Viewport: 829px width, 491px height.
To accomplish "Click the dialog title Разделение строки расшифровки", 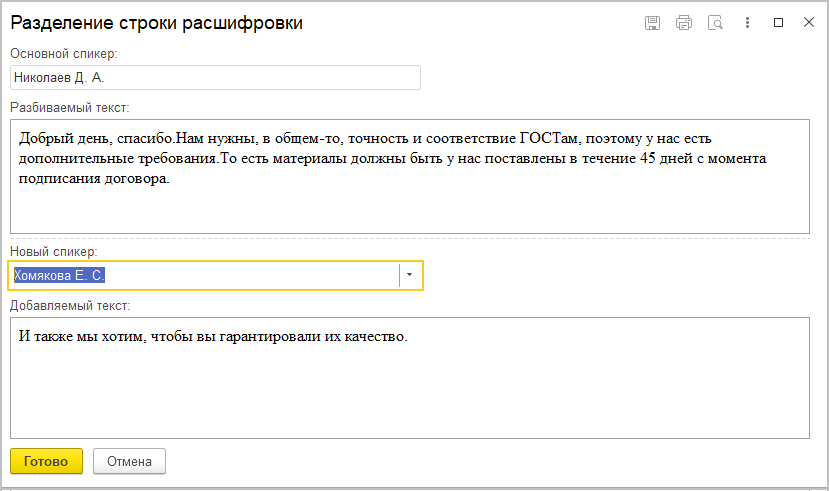I will 156,22.
